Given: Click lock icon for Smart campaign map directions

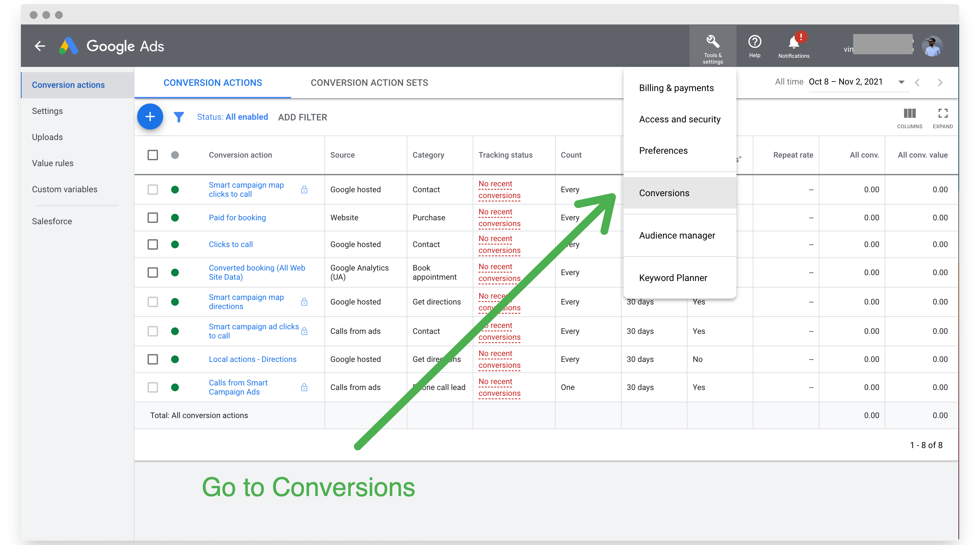Looking at the screenshot, I should [304, 302].
